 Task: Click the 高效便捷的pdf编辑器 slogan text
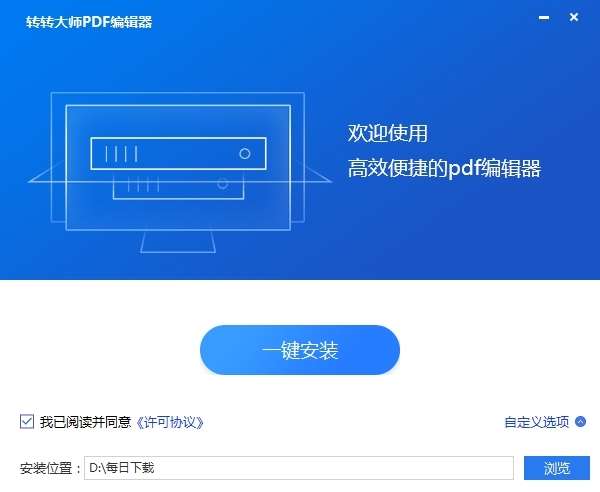click(x=444, y=168)
